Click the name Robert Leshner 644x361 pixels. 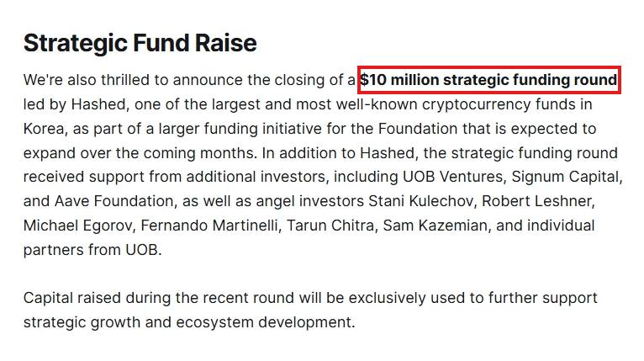pos(536,201)
